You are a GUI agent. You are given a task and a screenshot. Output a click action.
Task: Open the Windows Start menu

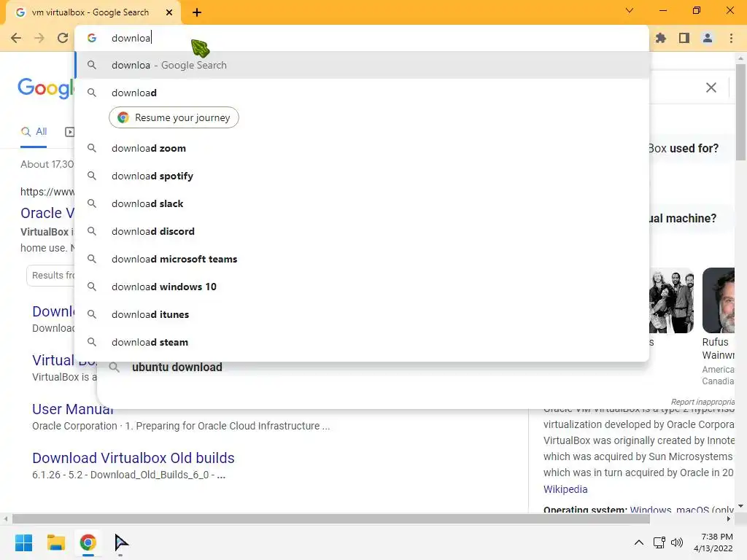click(x=23, y=542)
